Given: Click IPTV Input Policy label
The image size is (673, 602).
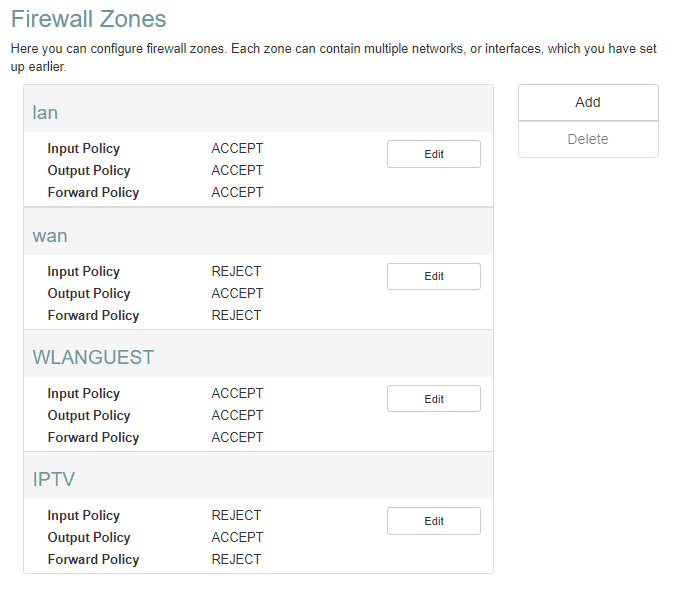Looking at the screenshot, I should (x=84, y=515).
